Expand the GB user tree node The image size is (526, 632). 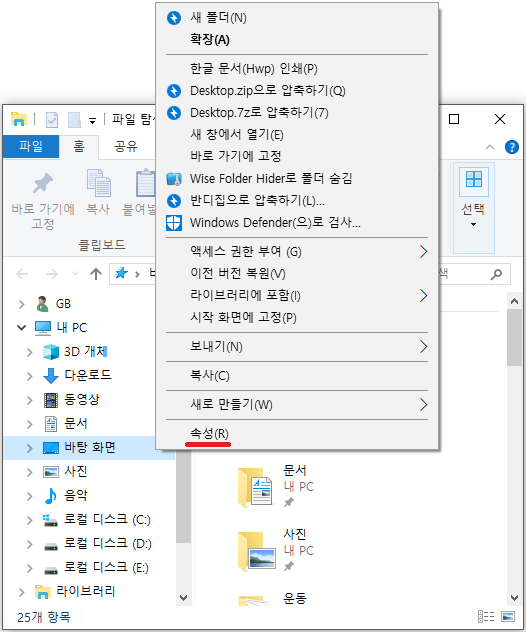coord(22,304)
